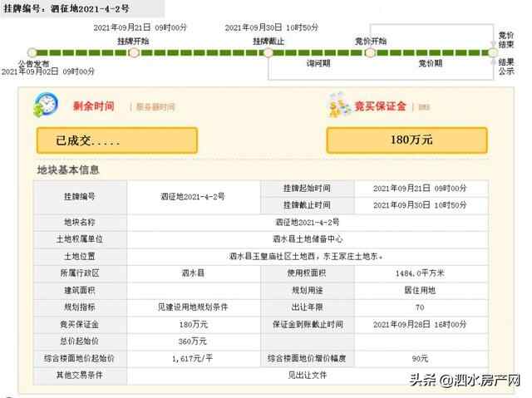Click the 地块名称 value 泗征地2021-4-2号
Image resolution: width=532 pixels, height=398 pixels.
point(308,223)
